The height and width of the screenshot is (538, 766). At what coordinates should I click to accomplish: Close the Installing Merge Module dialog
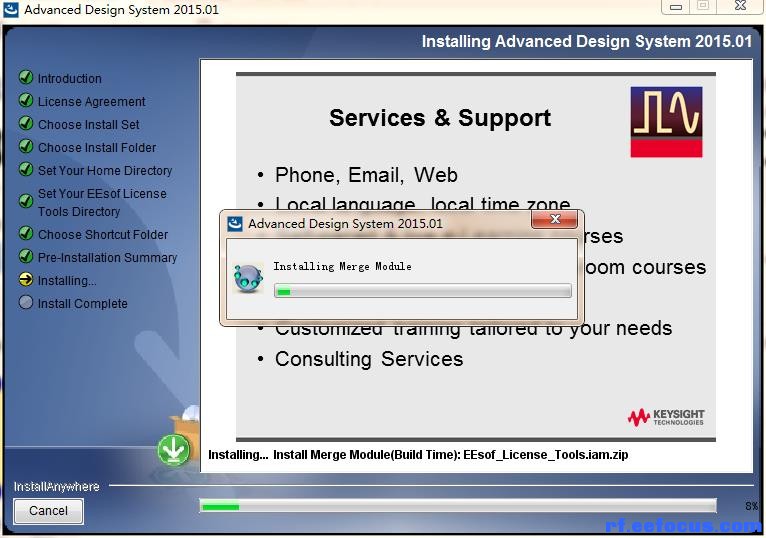(554, 219)
